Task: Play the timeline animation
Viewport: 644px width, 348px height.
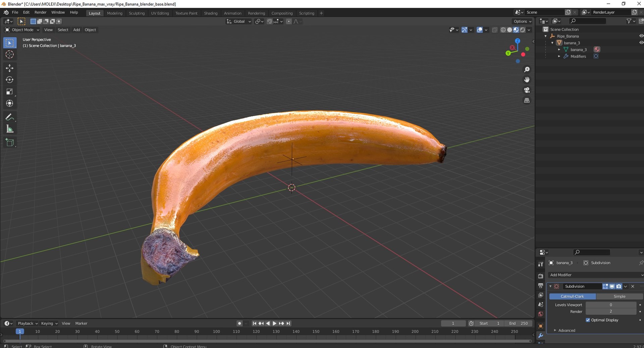Action: click(x=274, y=323)
